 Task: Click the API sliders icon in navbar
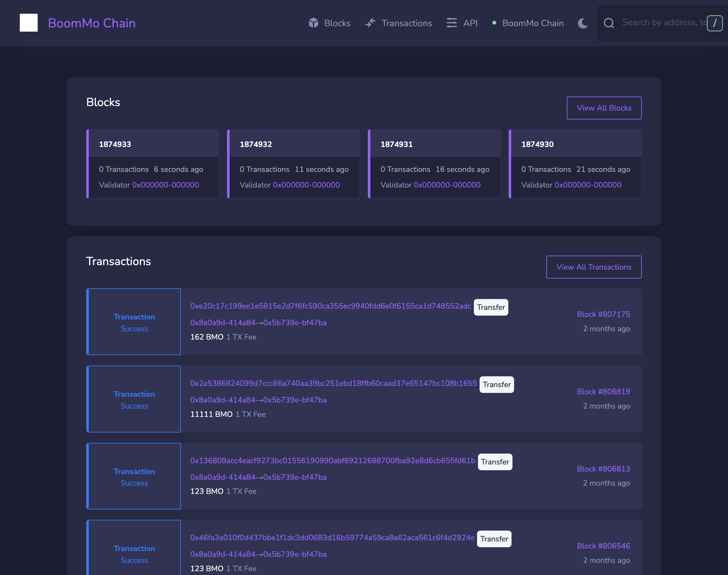pos(451,23)
